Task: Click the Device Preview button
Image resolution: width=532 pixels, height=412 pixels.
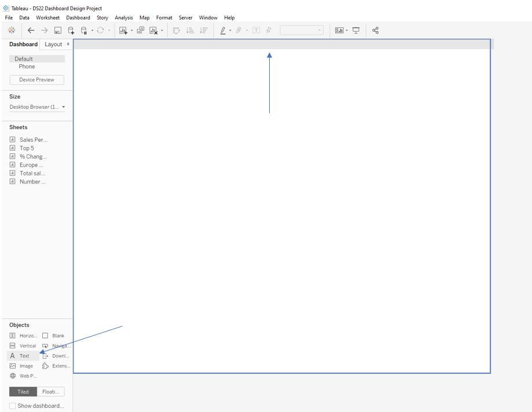Action: pos(36,80)
